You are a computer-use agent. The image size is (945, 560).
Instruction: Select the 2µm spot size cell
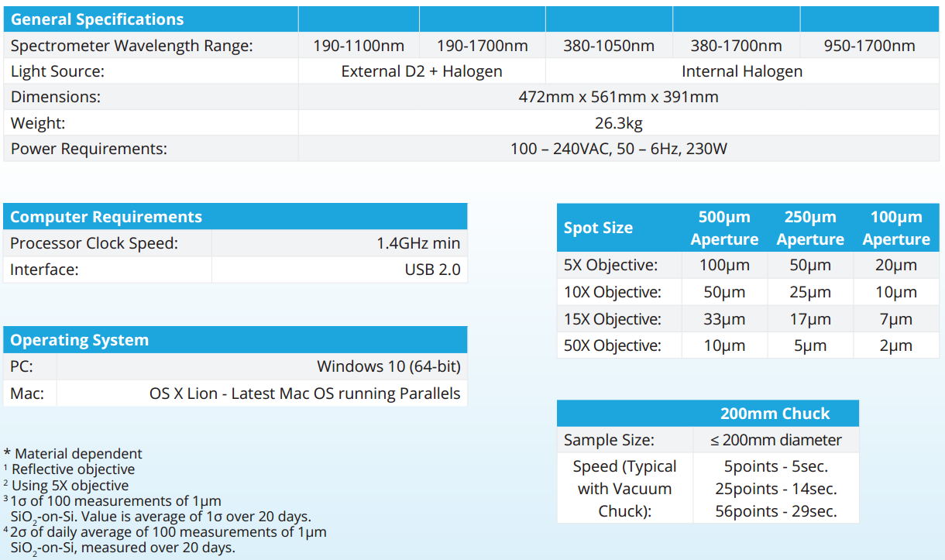[x=895, y=345]
